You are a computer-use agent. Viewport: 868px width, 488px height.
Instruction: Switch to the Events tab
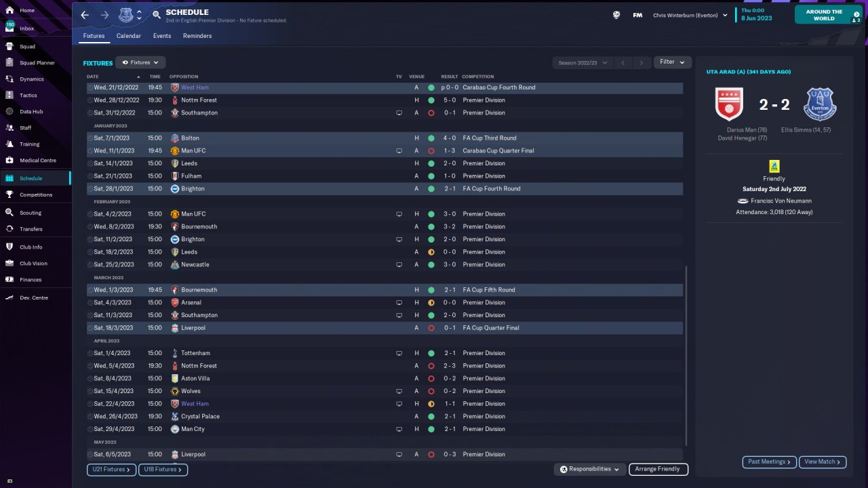(x=162, y=36)
